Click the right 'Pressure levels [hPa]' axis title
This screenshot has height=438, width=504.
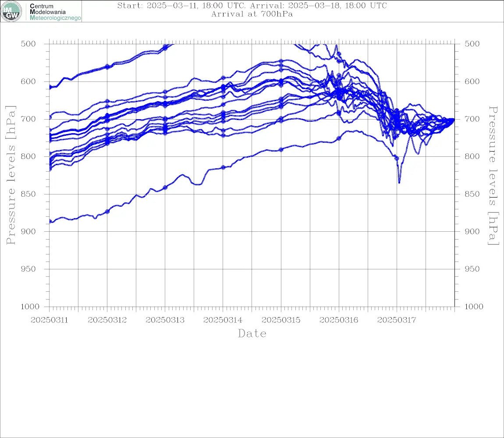tap(493, 176)
